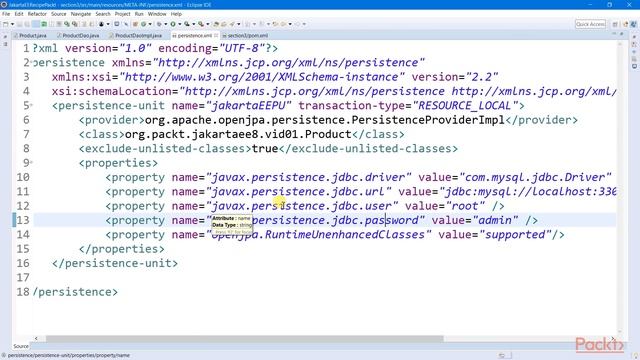The height and width of the screenshot is (360, 640).
Task: Click "true" in exclude-unlisted-classes
Action: coord(265,149)
